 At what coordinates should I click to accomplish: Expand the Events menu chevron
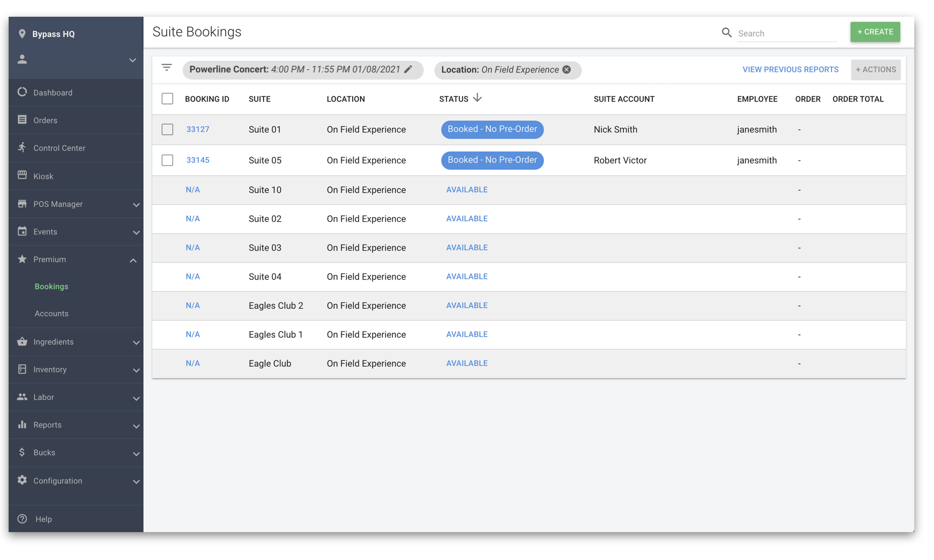point(136,232)
